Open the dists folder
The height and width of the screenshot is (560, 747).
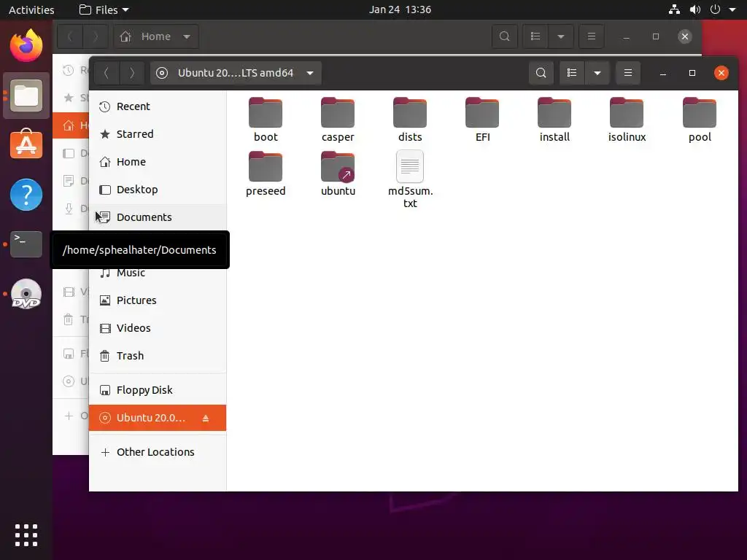pyautogui.click(x=410, y=120)
